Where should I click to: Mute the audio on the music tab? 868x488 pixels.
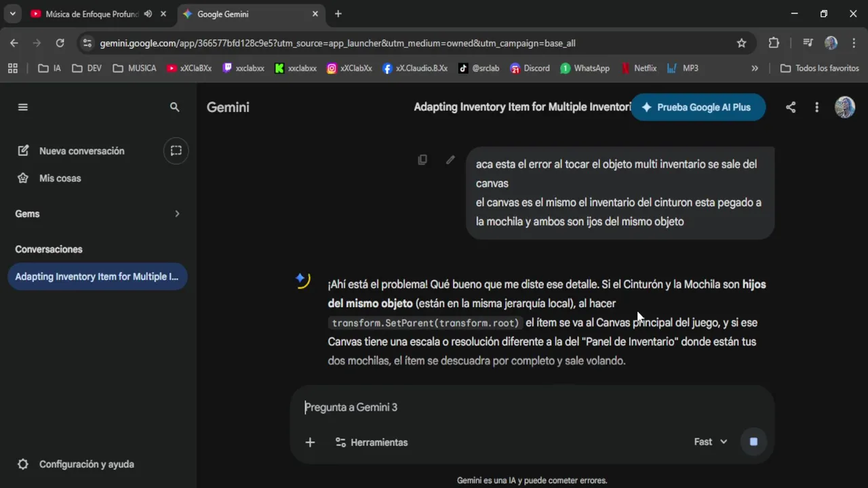(x=148, y=14)
